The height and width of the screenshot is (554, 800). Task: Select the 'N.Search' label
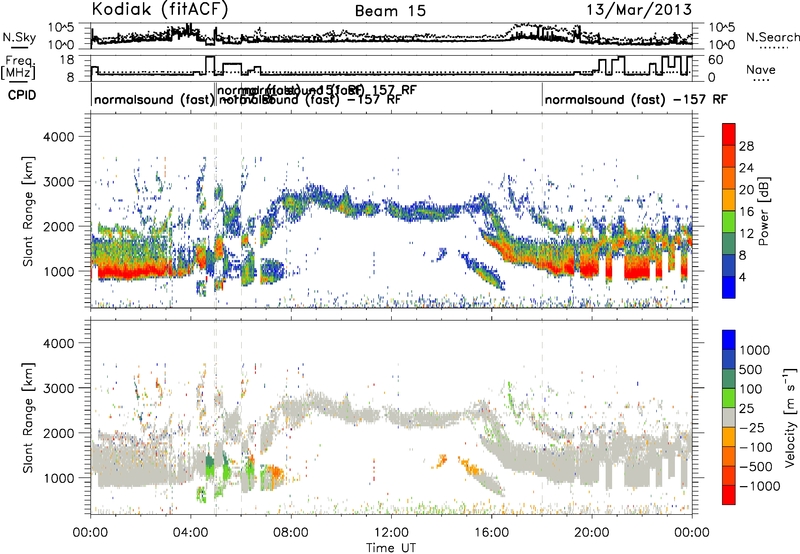pyautogui.click(x=772, y=37)
